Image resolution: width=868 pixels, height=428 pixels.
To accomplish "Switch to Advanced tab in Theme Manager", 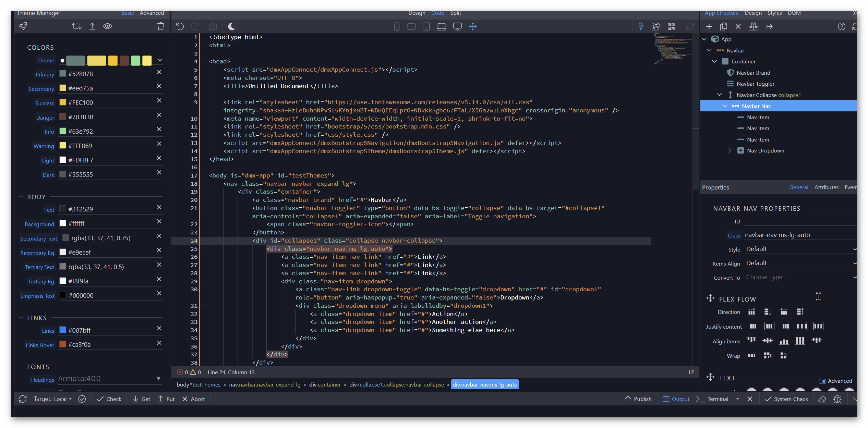I will (152, 13).
